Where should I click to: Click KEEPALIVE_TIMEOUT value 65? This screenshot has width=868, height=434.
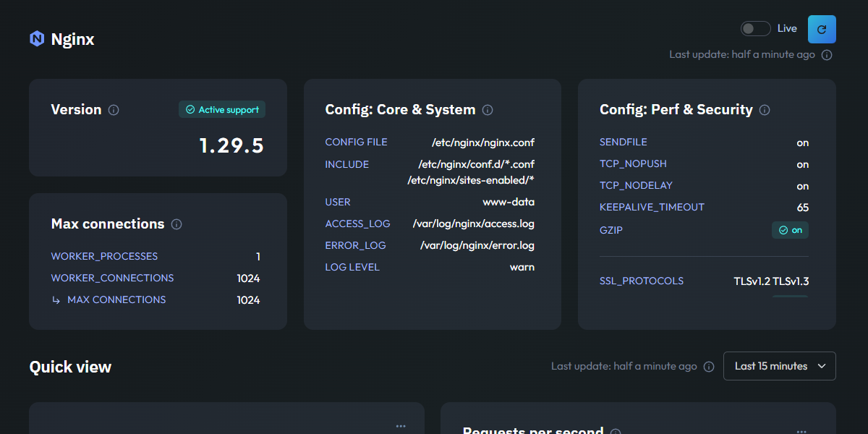803,208
